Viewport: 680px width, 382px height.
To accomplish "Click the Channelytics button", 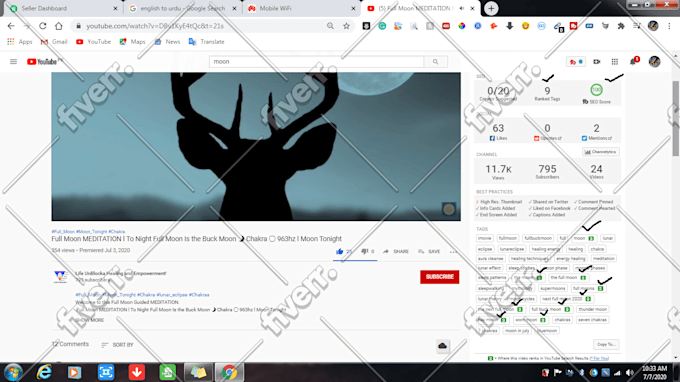I will tap(601, 152).
